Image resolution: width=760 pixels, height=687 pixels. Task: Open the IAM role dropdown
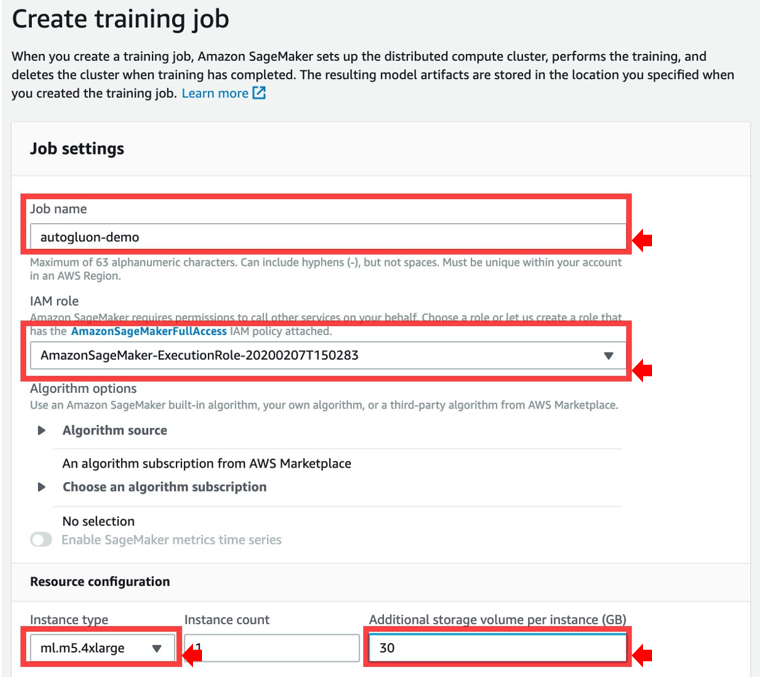pyautogui.click(x=328, y=355)
